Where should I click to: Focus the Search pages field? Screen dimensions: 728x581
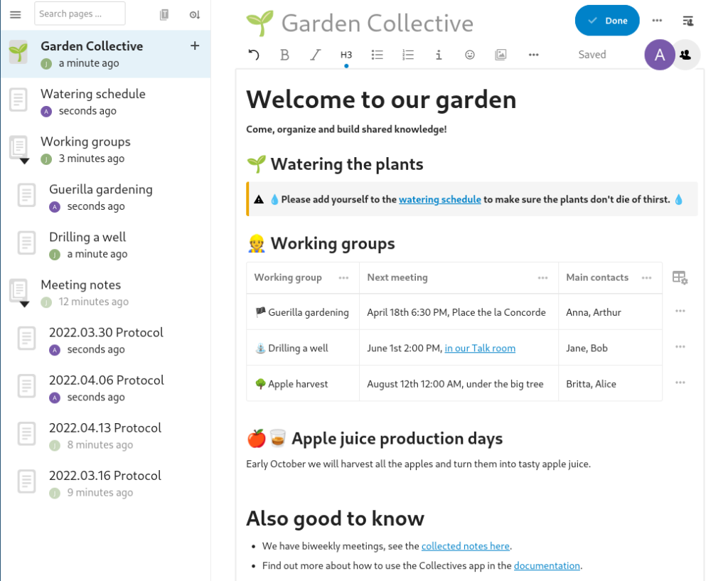coord(80,14)
